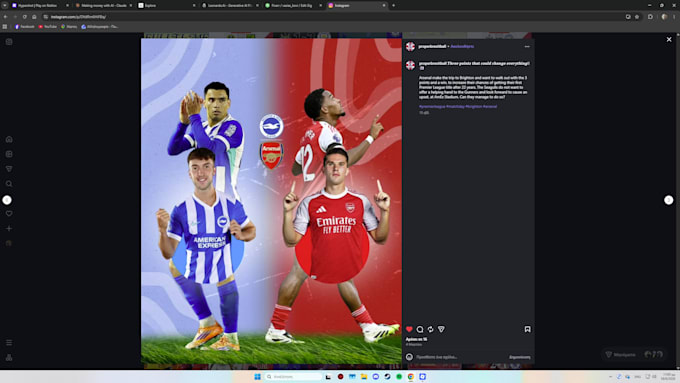Open the post's three-dot options menu

click(527, 46)
